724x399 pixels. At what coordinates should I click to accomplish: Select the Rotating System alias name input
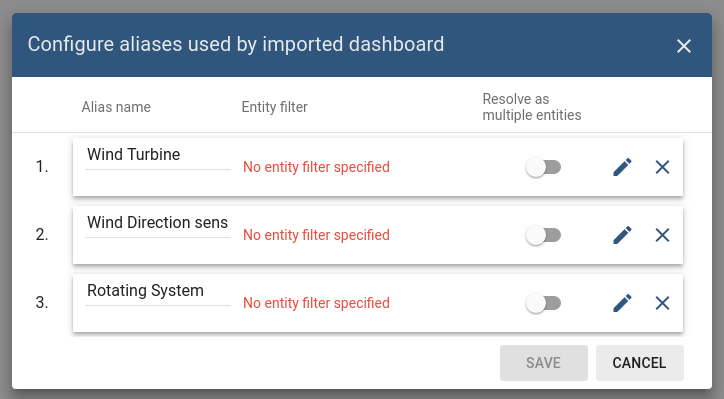158,291
